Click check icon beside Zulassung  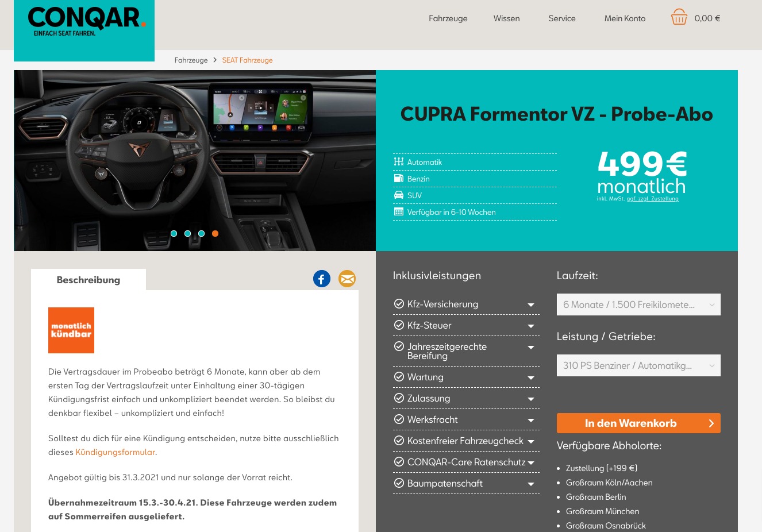[x=399, y=398]
